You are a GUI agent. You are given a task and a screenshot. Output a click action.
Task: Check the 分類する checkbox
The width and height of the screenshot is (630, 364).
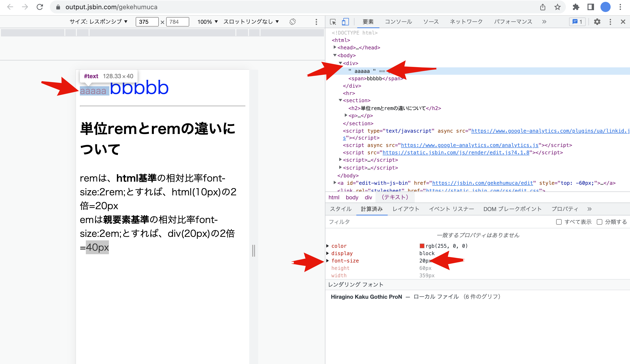(x=599, y=222)
